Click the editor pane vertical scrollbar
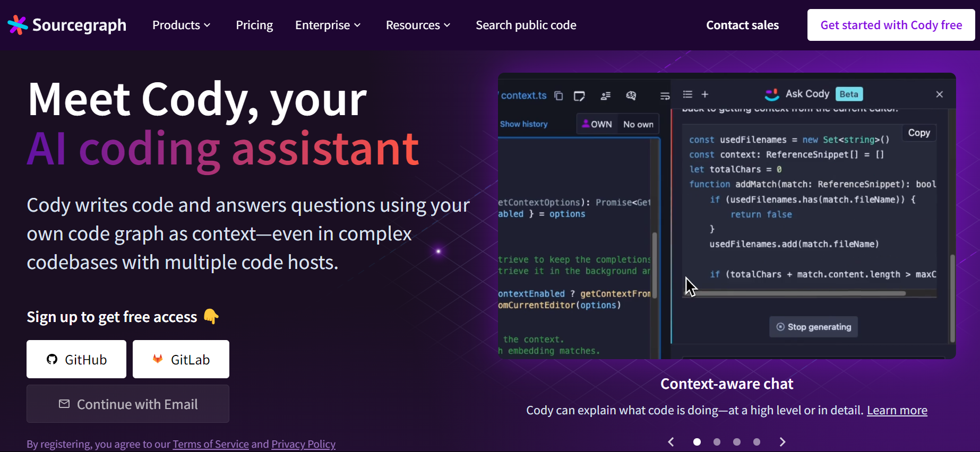 [655, 265]
